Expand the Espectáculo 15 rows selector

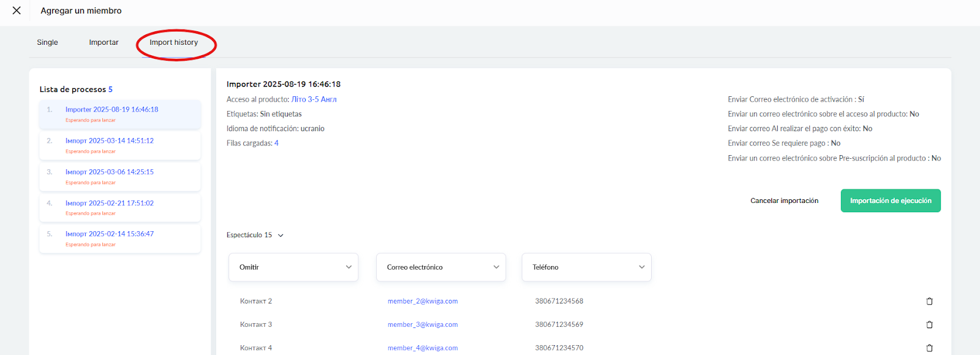(255, 235)
